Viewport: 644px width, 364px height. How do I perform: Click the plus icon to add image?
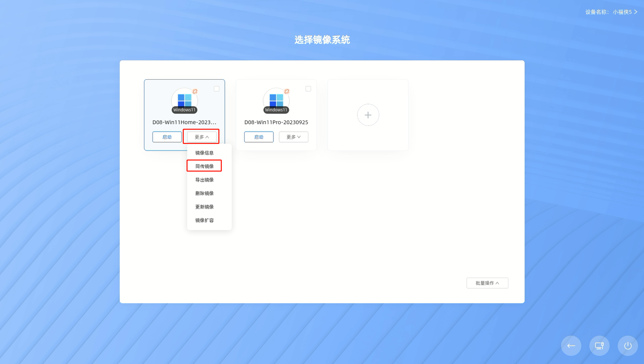[368, 115]
